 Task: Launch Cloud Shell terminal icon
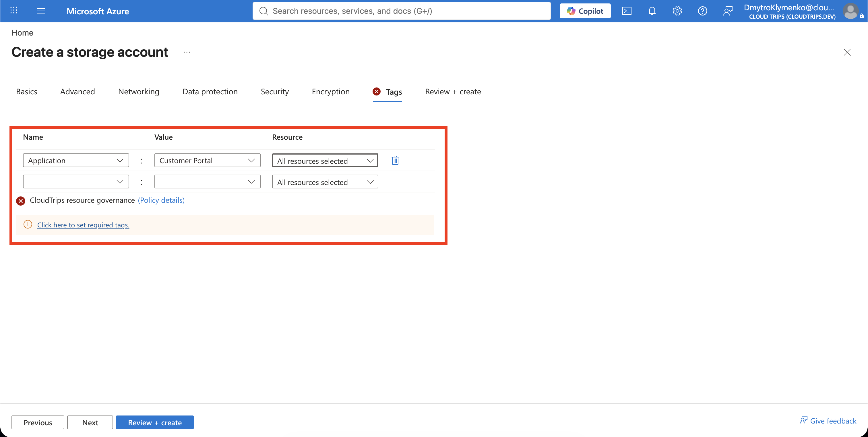tap(627, 11)
